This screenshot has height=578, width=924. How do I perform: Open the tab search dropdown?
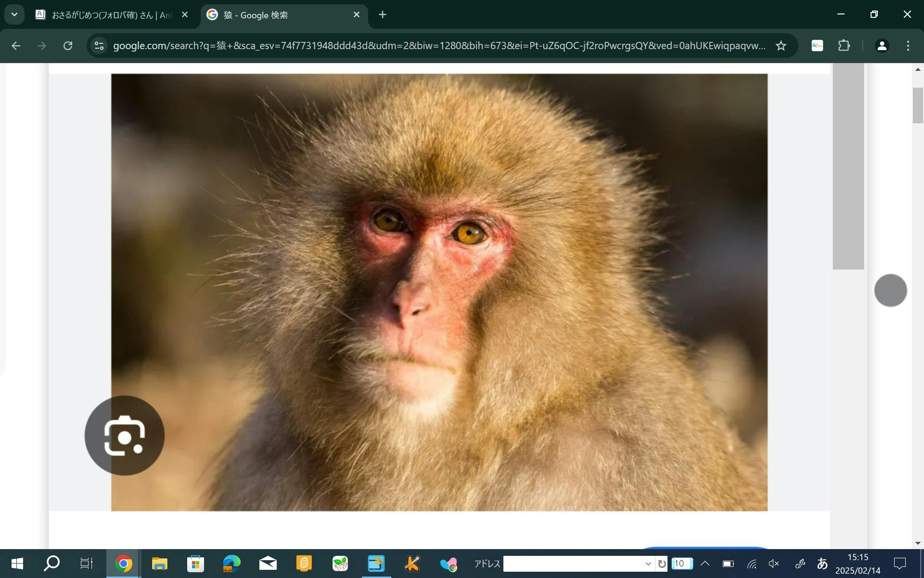pos(14,14)
